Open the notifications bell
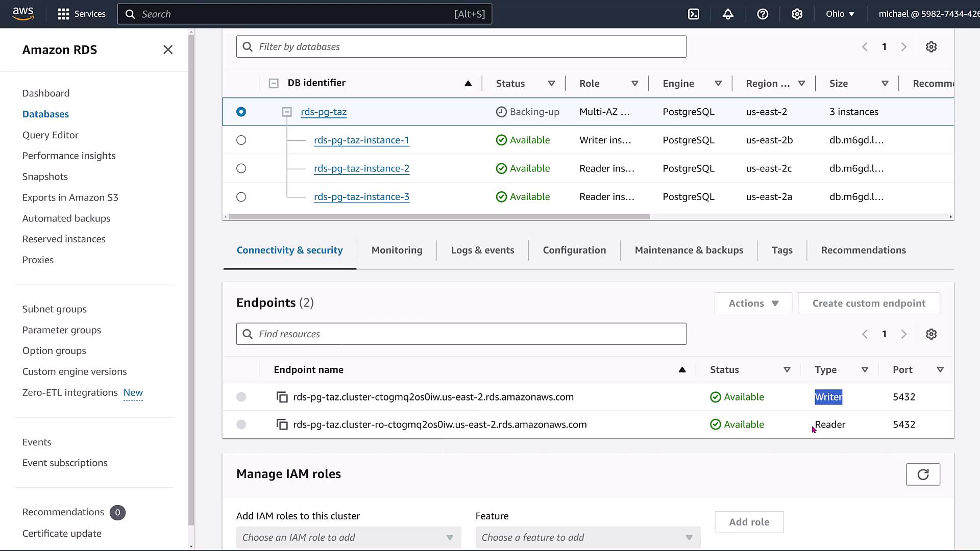 (728, 14)
